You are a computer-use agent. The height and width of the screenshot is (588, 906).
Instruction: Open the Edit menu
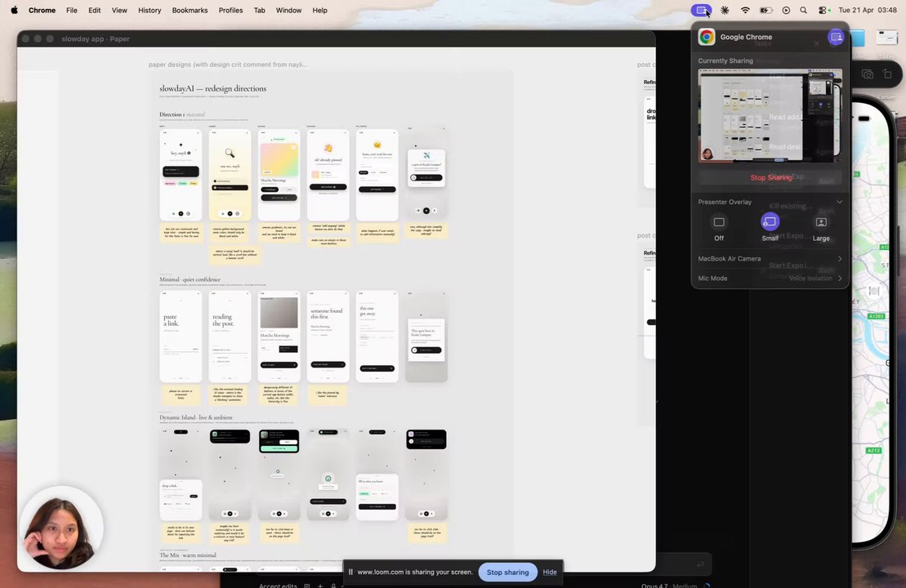[95, 11]
